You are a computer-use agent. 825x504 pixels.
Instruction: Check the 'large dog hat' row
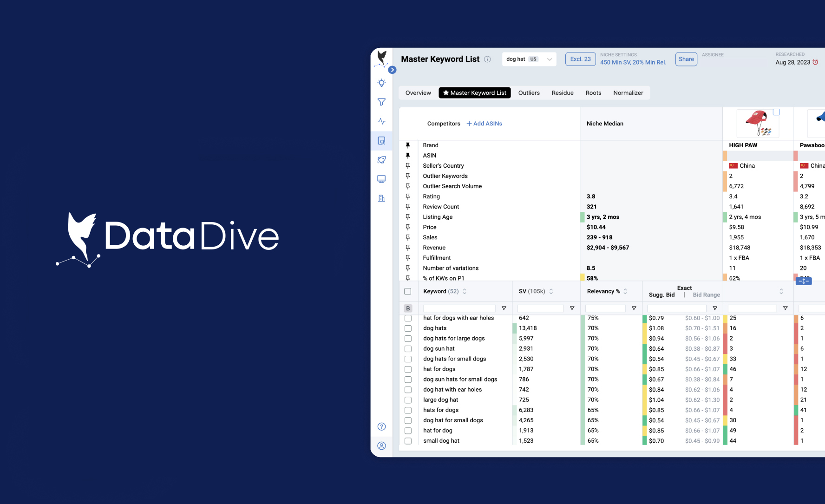[408, 400]
